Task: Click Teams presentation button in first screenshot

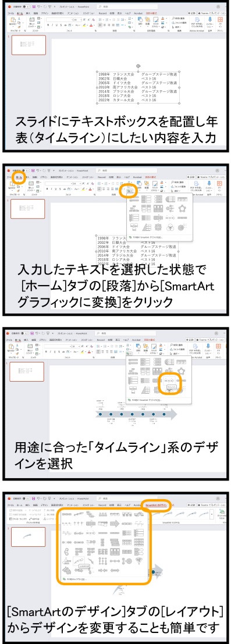Action: [x=212, y=13]
